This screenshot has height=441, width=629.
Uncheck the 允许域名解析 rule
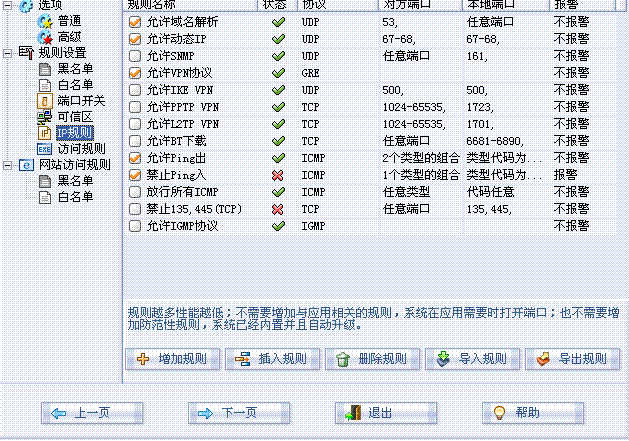point(135,22)
